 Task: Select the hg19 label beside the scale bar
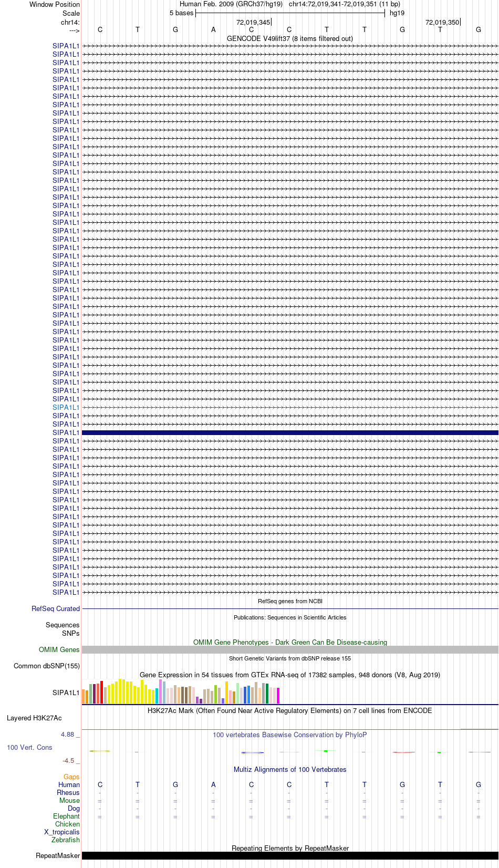pyautogui.click(x=397, y=13)
